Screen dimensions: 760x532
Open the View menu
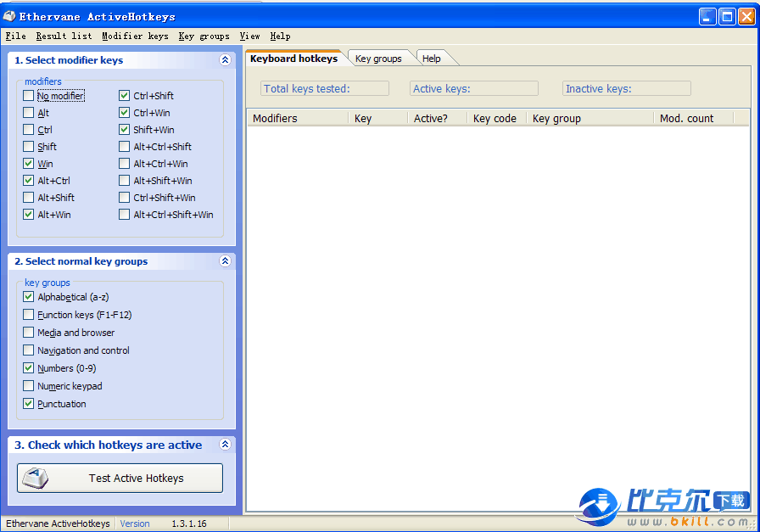point(249,36)
